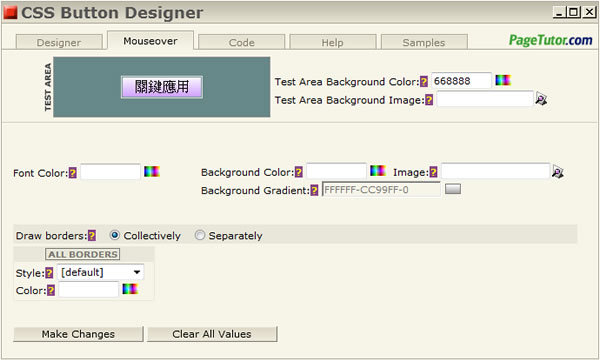
Task: Open the Font Color rainbow picker
Action: click(152, 171)
